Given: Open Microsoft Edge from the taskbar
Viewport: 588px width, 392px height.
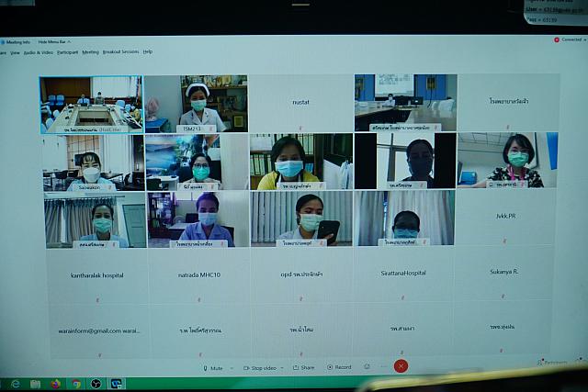Looking at the screenshot, I should [16, 384].
